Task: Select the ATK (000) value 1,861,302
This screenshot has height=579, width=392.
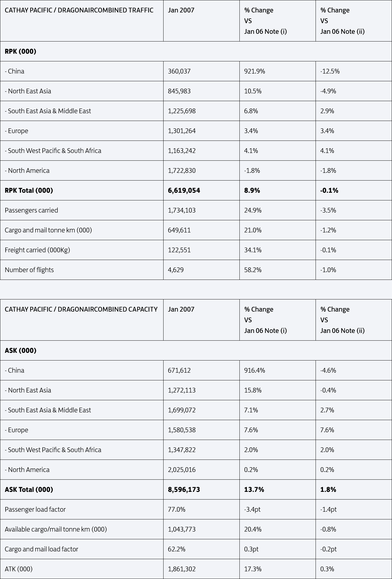Action: coord(182,569)
